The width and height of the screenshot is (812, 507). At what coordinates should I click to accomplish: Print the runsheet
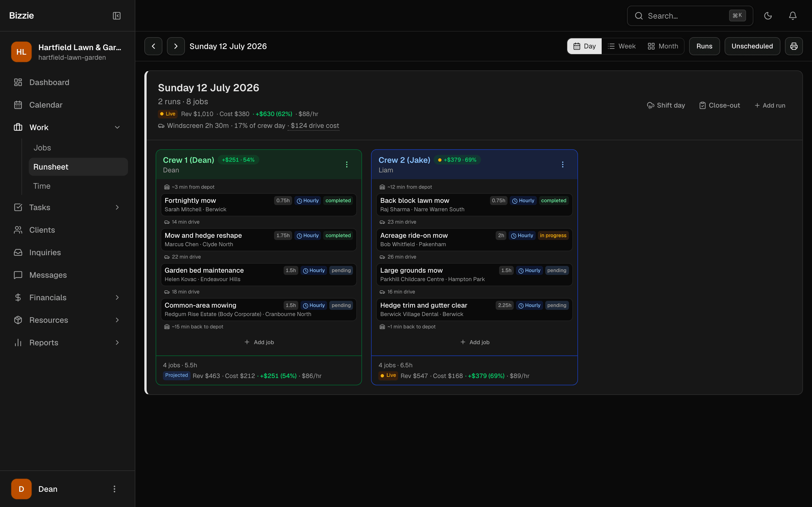(x=794, y=46)
